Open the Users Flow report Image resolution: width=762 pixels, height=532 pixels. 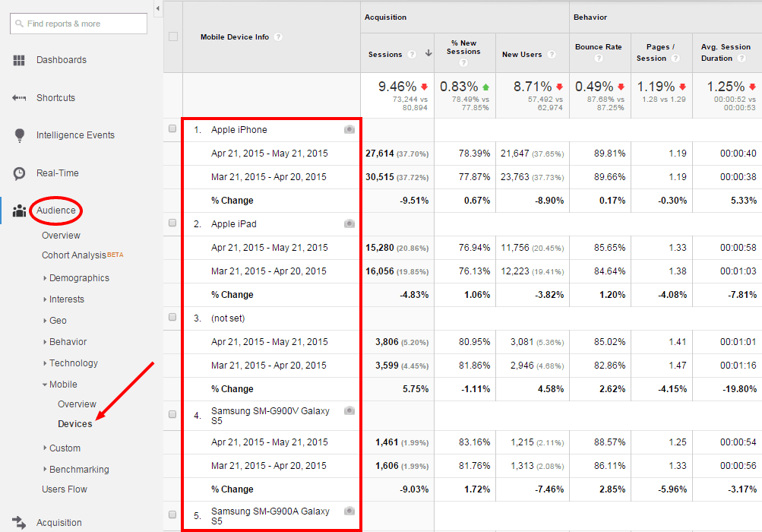(x=64, y=489)
